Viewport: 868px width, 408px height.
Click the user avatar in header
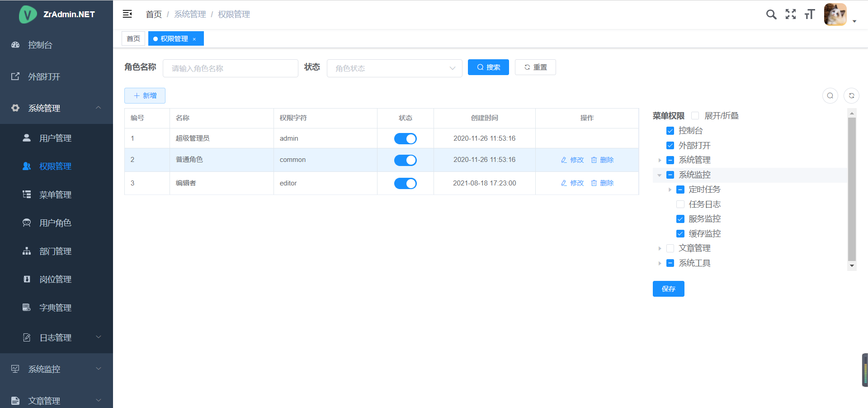835,14
